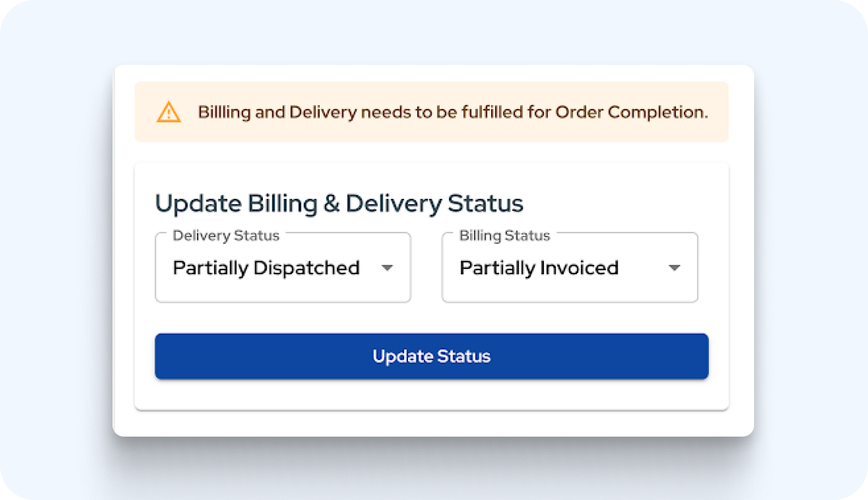Viewport: 868px width, 500px height.
Task: Click the orange warning triangle icon
Action: click(x=169, y=112)
